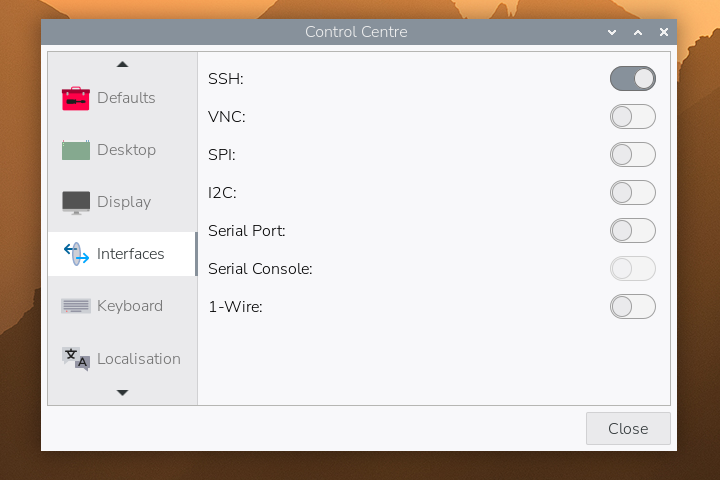Toggle the greyed Serial Console switch
Viewport: 720px width, 480px height.
(632, 269)
